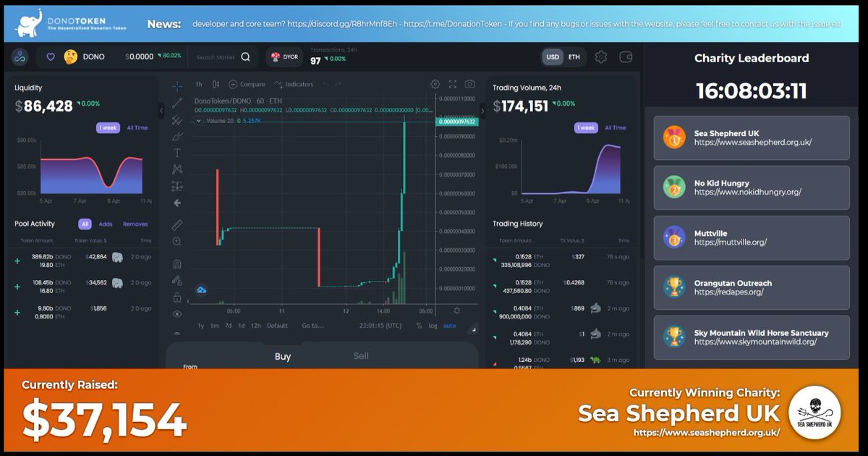Set chart range to 7d
The height and width of the screenshot is (456, 868).
coord(228,326)
